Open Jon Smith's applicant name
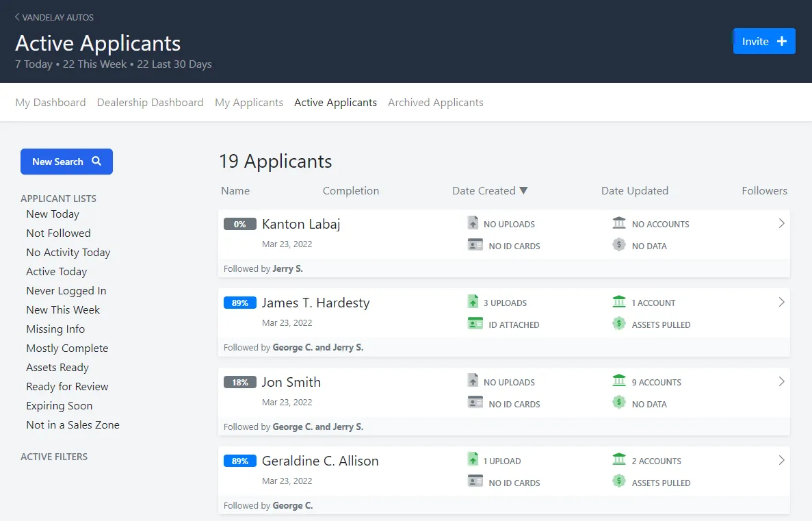Image resolution: width=812 pixels, height=521 pixels. (291, 382)
